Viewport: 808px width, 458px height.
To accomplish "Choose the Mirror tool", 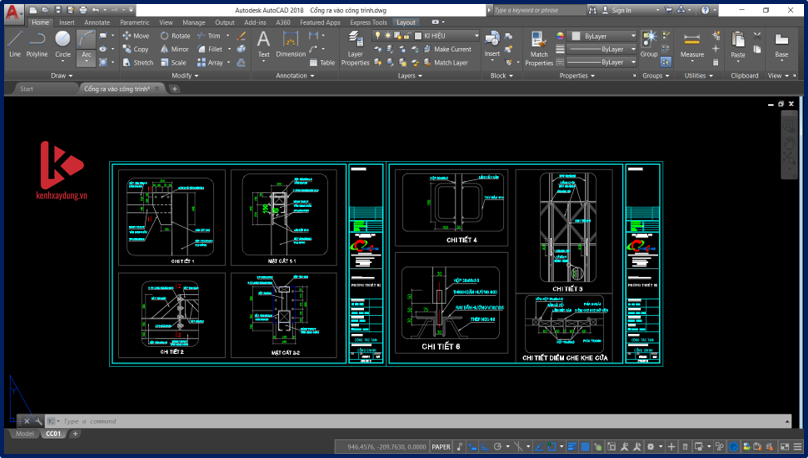I will 174,49.
